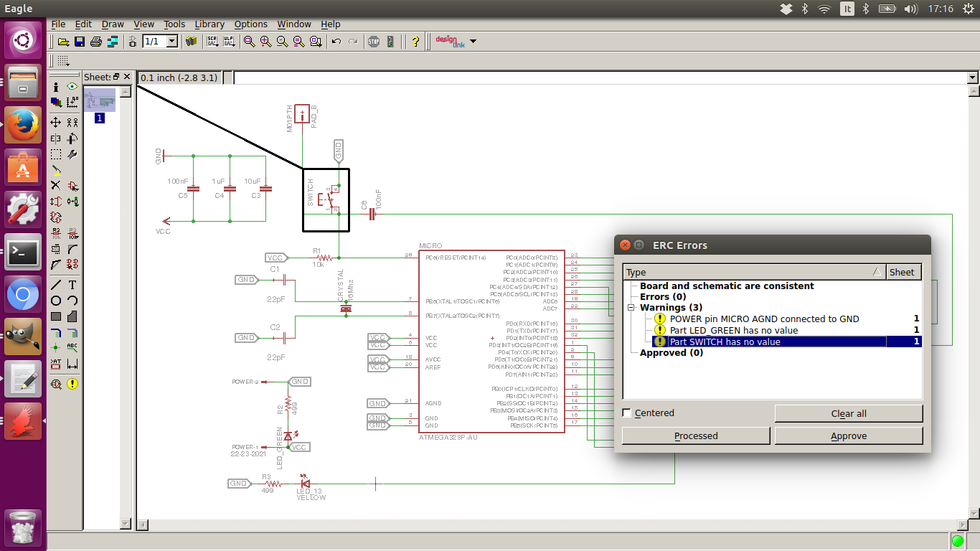This screenshot has height=551, width=980.
Task: Click the Approve button
Action: [848, 436]
